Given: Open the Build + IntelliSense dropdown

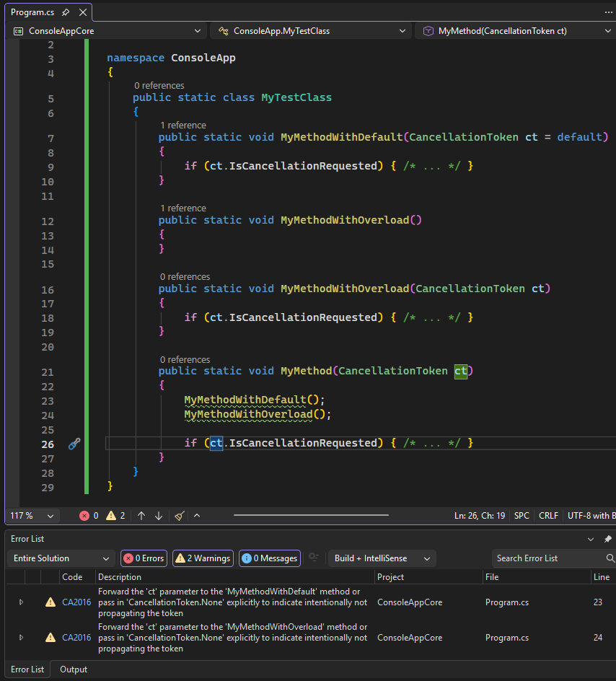Looking at the screenshot, I should pyautogui.click(x=382, y=558).
